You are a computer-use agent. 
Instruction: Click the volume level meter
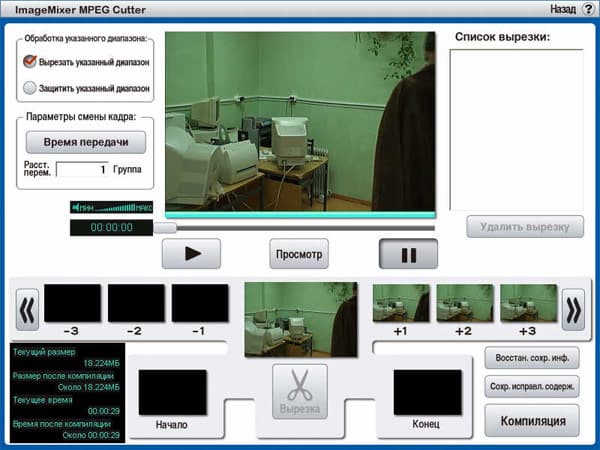(111, 207)
